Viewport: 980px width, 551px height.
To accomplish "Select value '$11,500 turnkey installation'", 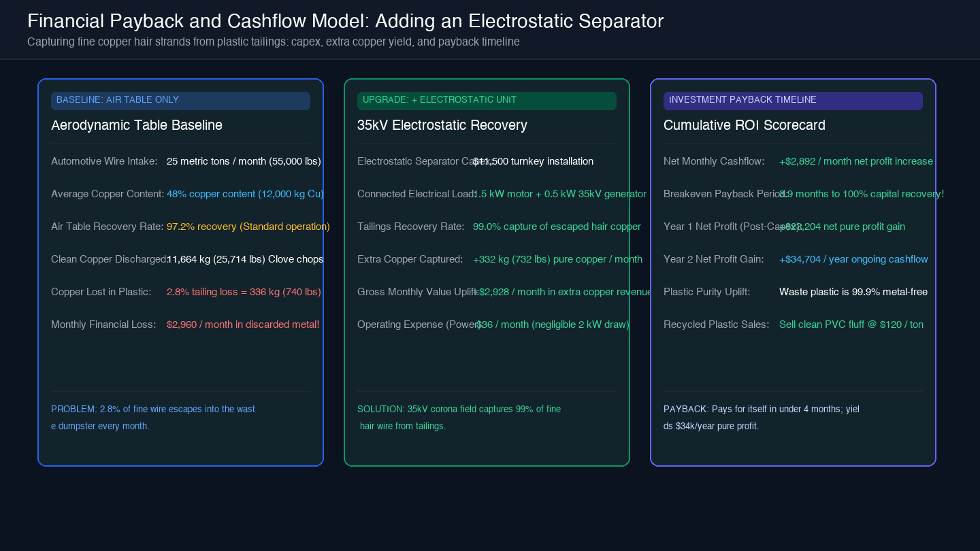I will pyautogui.click(x=533, y=161).
